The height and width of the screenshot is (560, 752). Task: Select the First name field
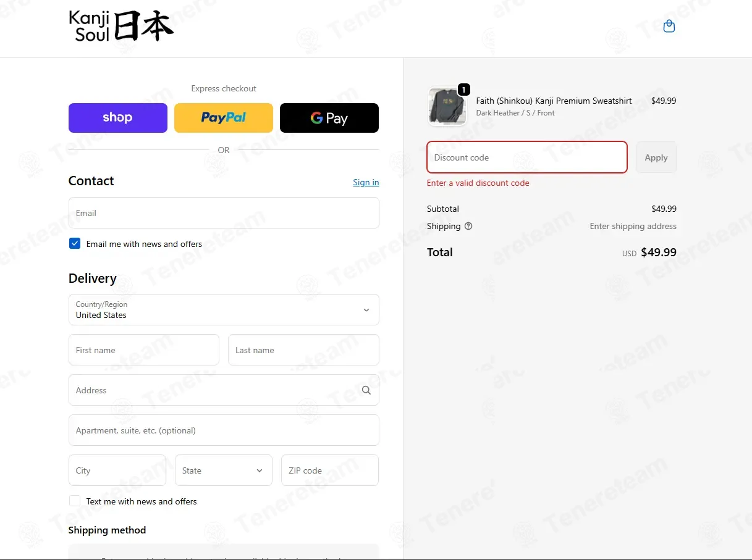point(144,350)
